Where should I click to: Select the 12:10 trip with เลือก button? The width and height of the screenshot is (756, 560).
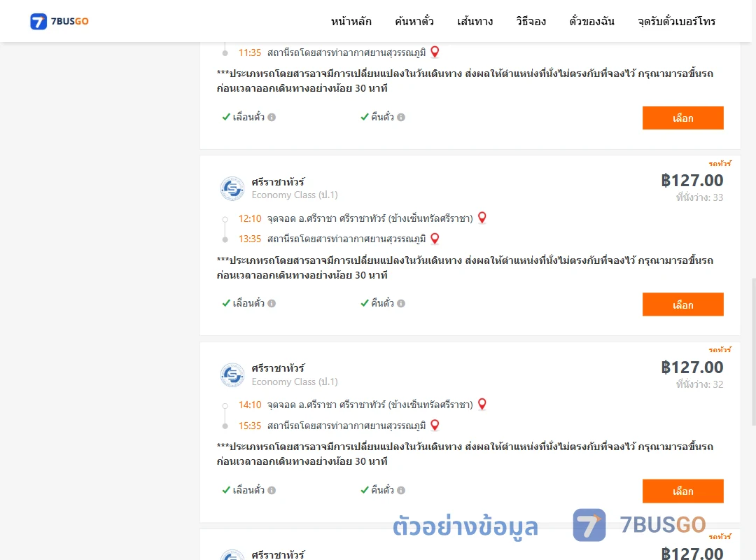point(682,304)
